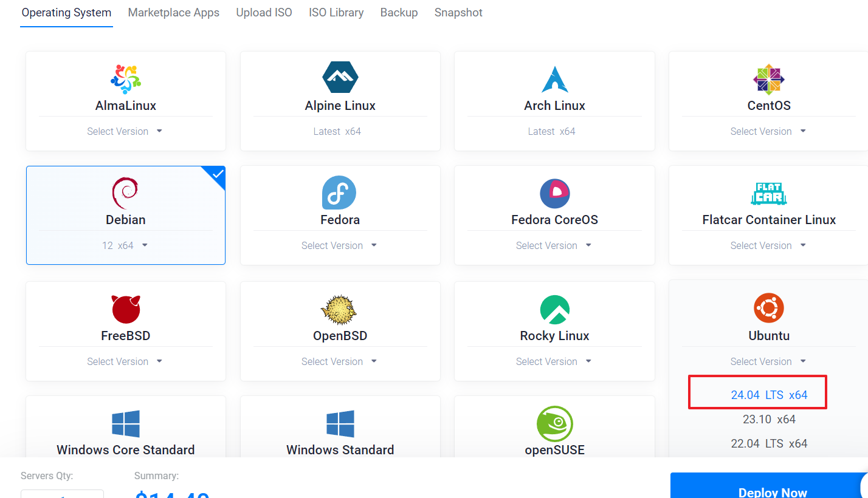This screenshot has width=868, height=498.
Task: Select Alpine Linux Latest x64 option
Action: click(x=337, y=131)
